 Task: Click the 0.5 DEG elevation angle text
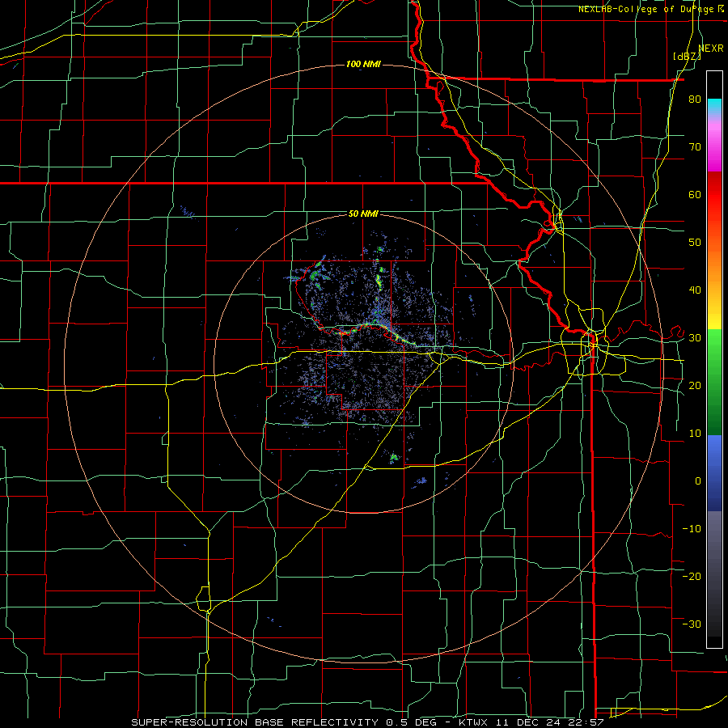[x=412, y=722]
